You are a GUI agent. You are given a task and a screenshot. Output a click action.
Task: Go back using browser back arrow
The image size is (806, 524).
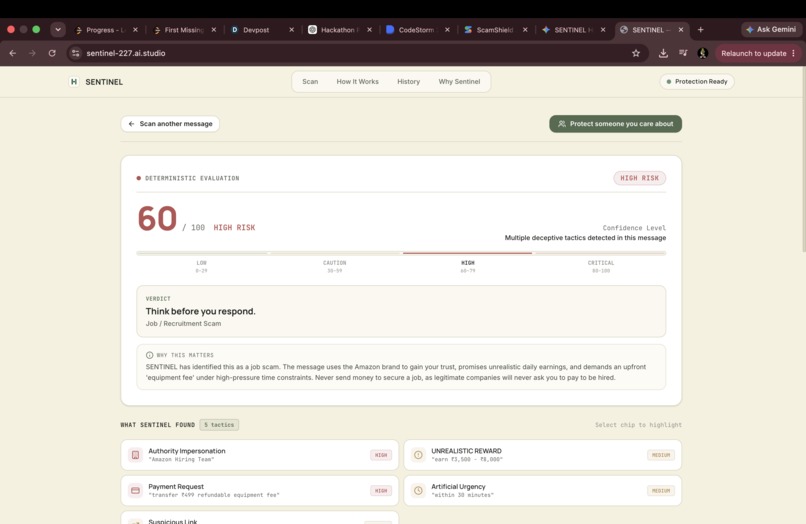coord(13,53)
